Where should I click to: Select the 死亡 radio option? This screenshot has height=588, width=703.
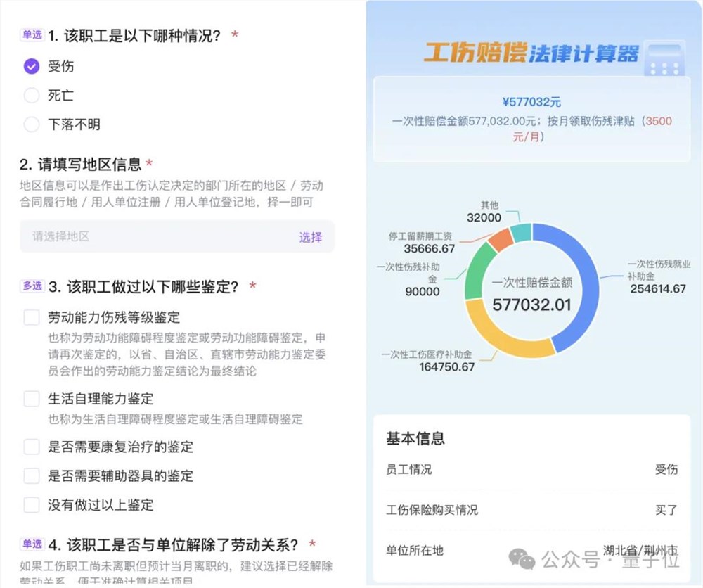(31, 95)
